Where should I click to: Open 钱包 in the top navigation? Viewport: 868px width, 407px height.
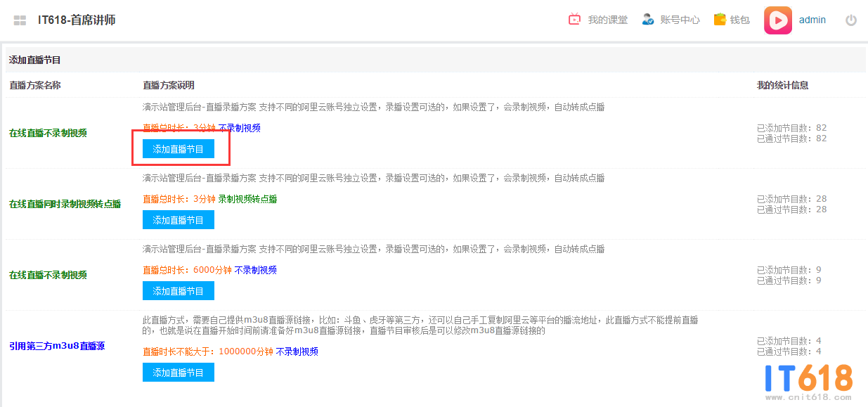tap(739, 20)
